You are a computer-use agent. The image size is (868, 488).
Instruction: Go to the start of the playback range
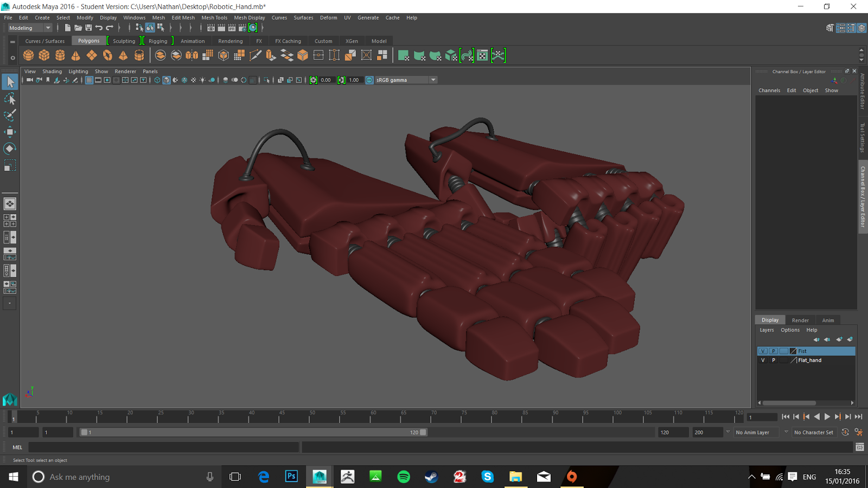click(786, 416)
